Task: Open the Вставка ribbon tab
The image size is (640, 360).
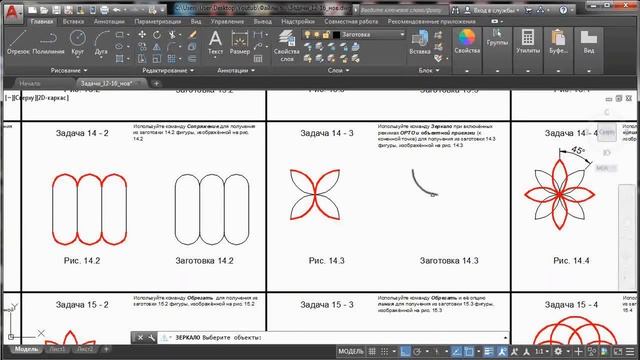Action: tap(73, 21)
